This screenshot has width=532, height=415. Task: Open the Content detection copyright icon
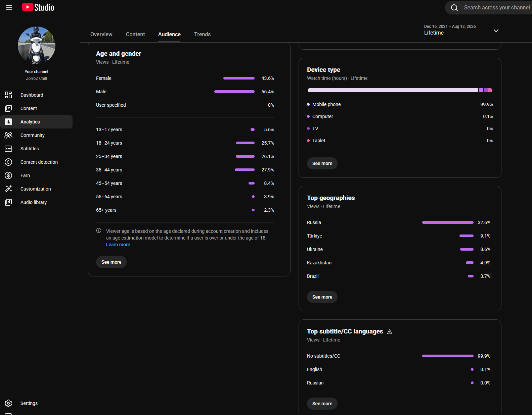[8, 162]
